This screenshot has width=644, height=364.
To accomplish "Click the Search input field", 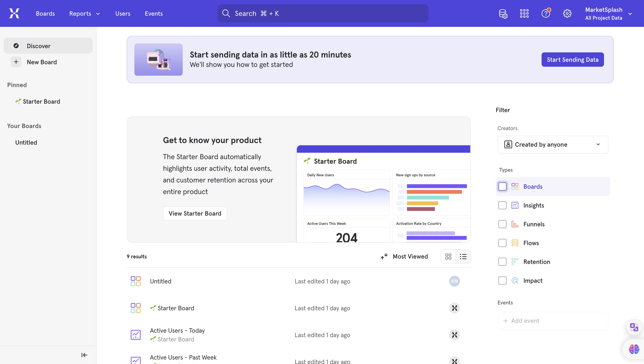I will click(x=322, y=13).
